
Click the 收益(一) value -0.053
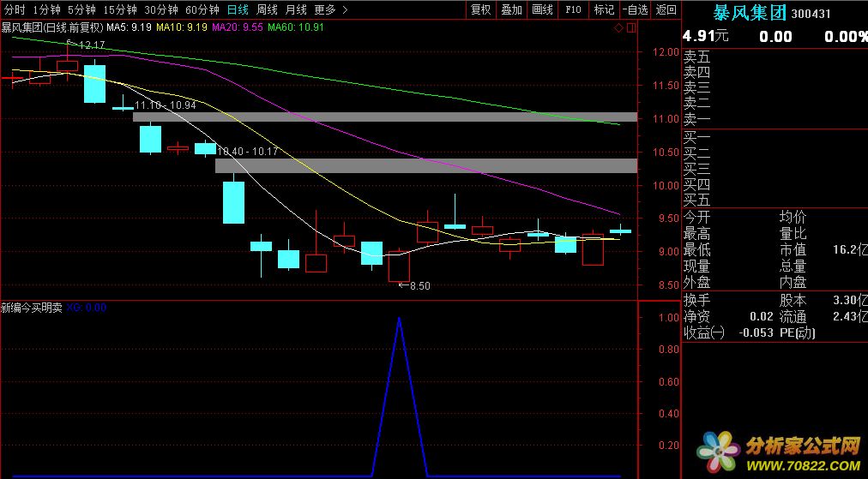756,332
